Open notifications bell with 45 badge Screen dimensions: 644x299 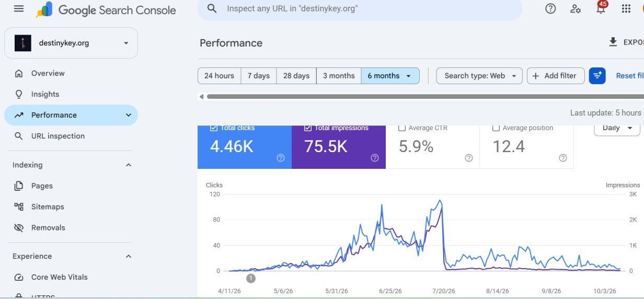[601, 8]
